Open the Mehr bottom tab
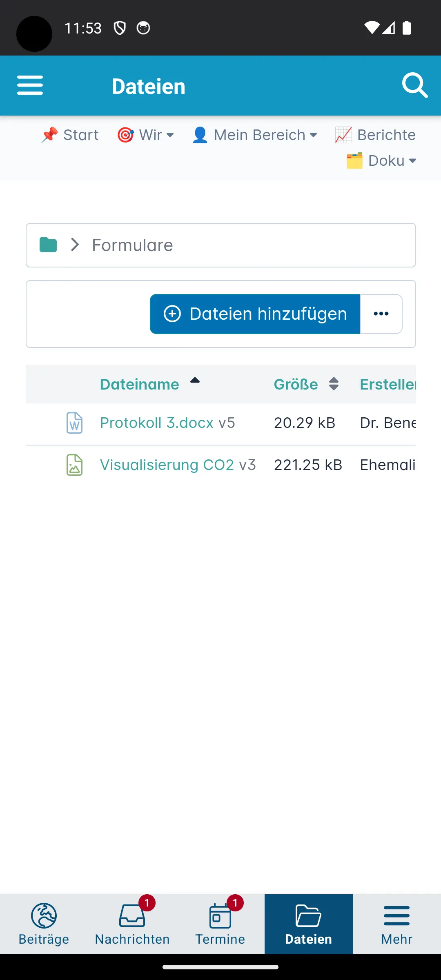Screen dimensions: 441x980 (x=397, y=924)
